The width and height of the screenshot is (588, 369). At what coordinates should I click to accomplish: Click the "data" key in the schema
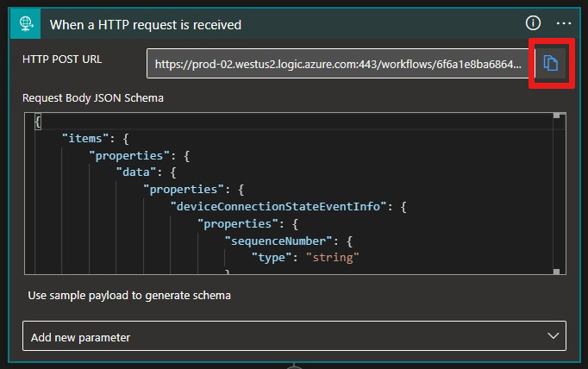pos(136,172)
